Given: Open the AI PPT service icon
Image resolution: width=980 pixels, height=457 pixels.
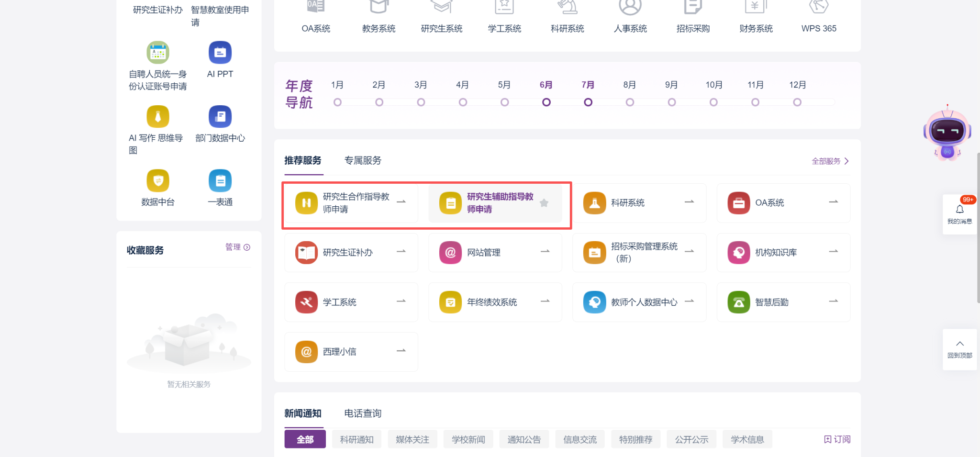Looking at the screenshot, I should pyautogui.click(x=220, y=53).
